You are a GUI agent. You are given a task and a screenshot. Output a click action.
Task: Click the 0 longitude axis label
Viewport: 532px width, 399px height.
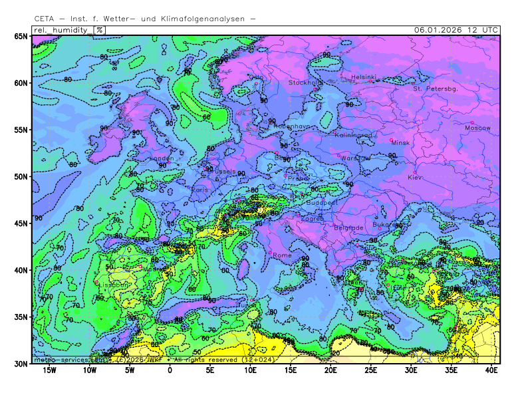pos(170,370)
